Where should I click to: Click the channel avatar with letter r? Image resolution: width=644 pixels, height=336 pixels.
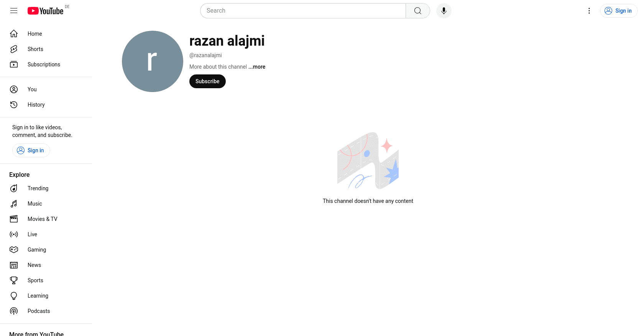[153, 61]
